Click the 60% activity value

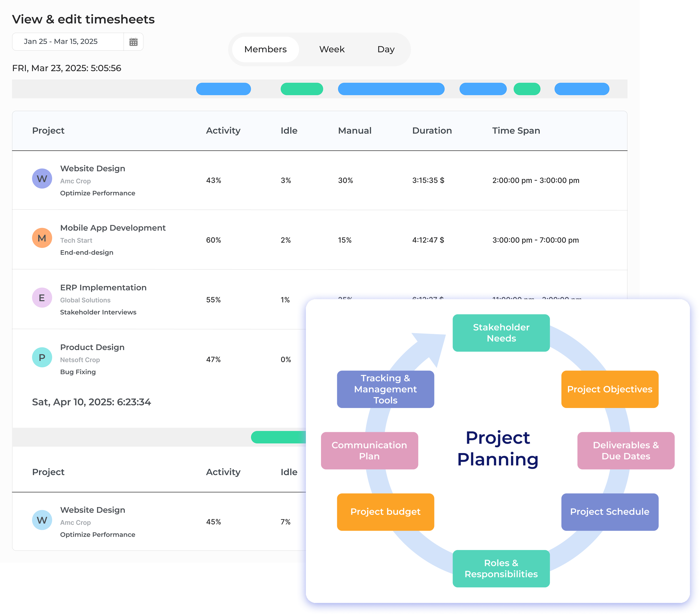pos(213,240)
